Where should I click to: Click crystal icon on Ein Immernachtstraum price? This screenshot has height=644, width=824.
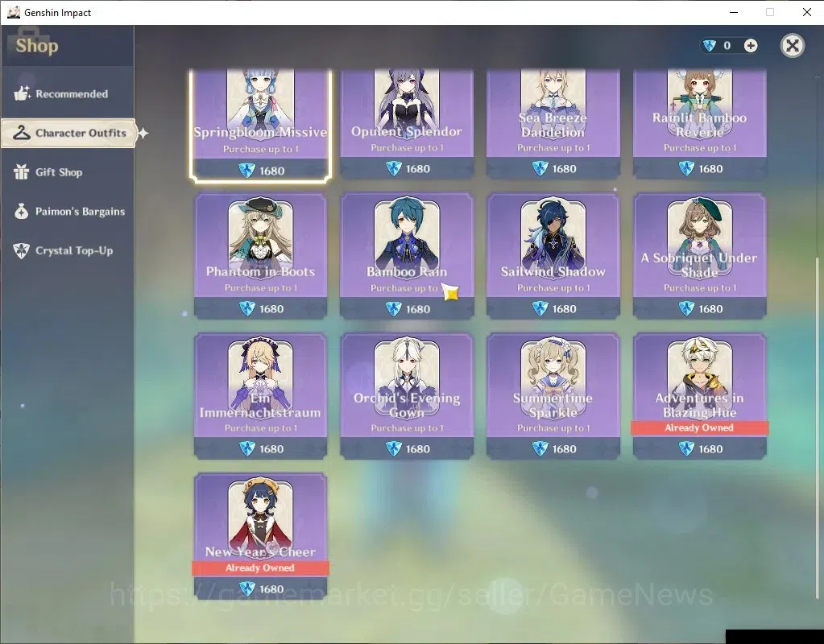point(247,449)
